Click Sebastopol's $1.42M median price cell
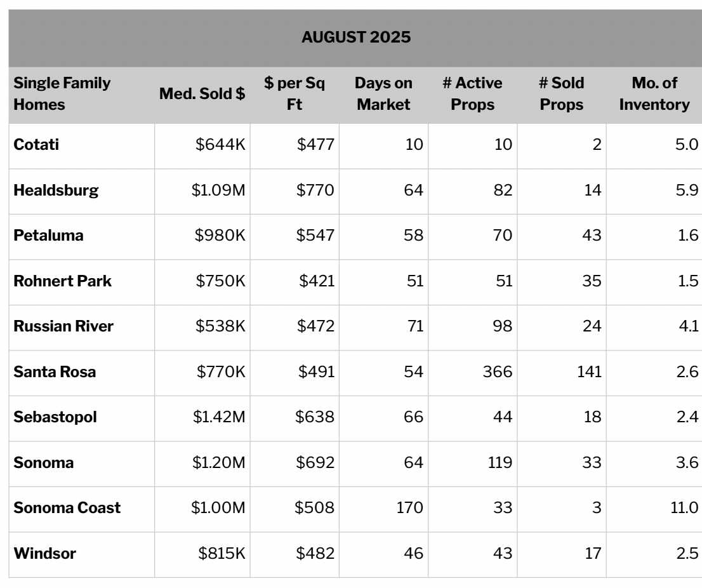Screen dimensions: 702x588 pyautogui.click(x=218, y=417)
